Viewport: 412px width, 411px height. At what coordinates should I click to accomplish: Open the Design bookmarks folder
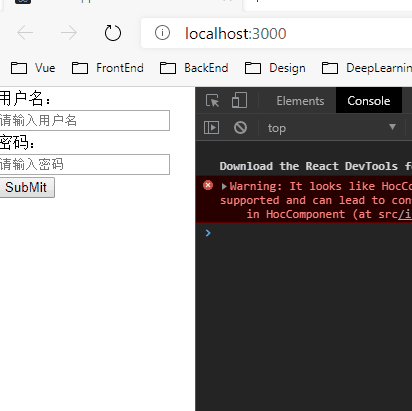pyautogui.click(x=275, y=68)
